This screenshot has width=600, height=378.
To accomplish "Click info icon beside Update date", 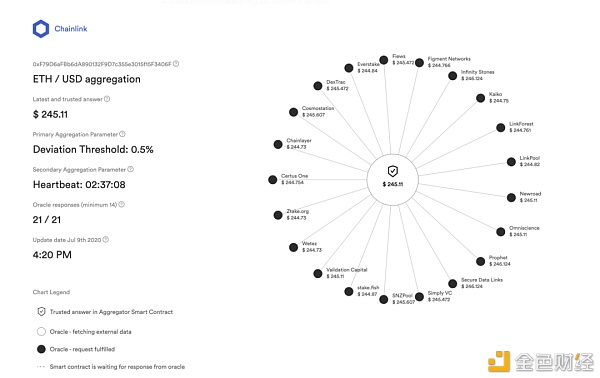I will pos(106,240).
